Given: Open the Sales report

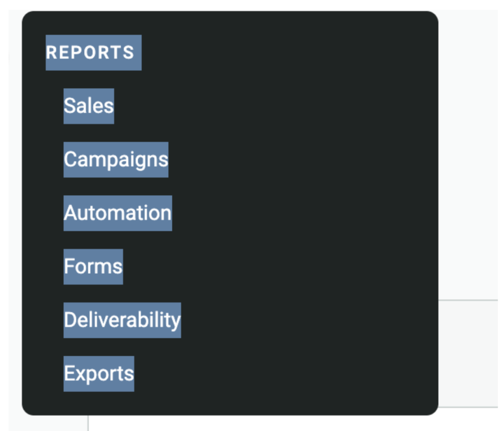Looking at the screenshot, I should (89, 106).
